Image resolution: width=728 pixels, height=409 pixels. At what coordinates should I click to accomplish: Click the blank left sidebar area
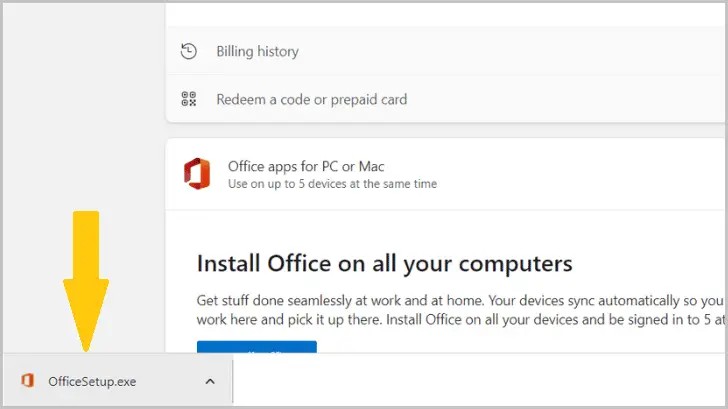tap(82, 150)
